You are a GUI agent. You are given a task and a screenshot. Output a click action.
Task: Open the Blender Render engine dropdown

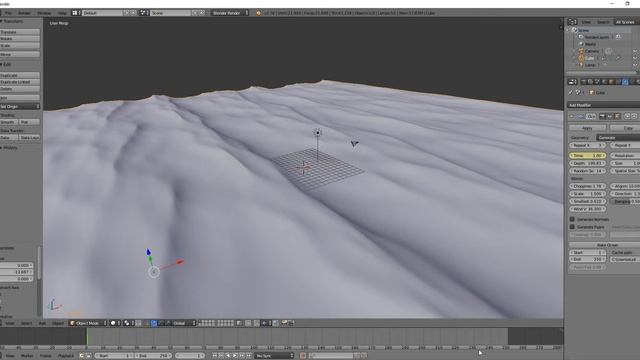click(x=230, y=13)
